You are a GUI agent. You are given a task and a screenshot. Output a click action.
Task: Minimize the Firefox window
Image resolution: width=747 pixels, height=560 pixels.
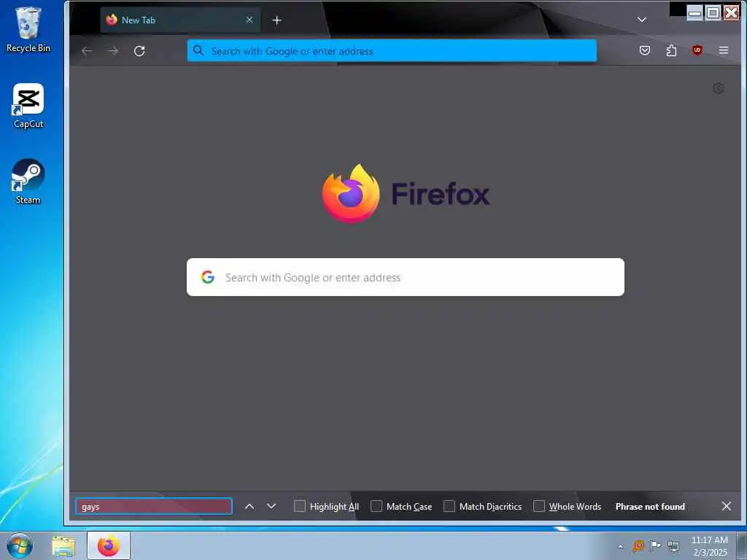coord(695,12)
